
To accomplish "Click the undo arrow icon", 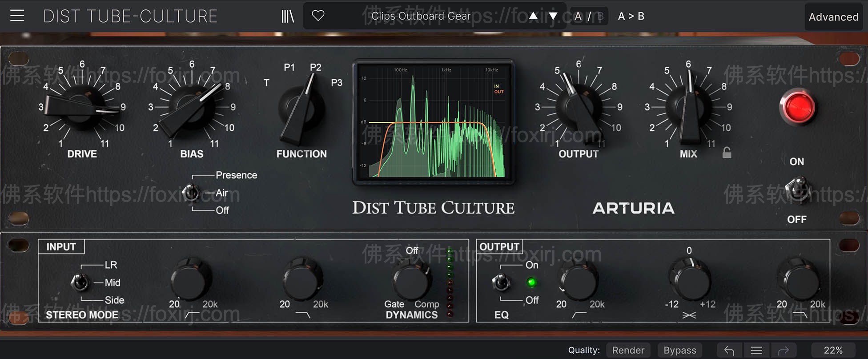I will pos(729,350).
